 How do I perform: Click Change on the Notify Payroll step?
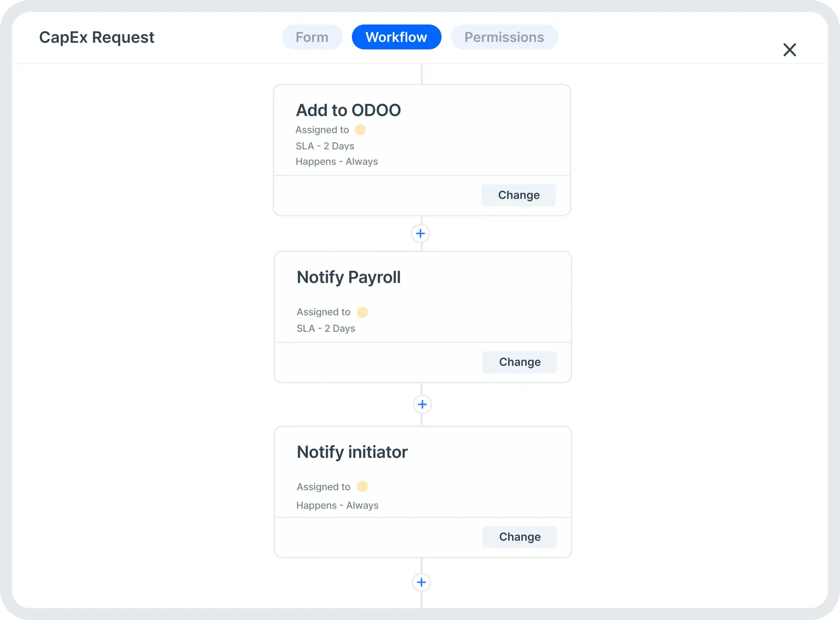click(x=520, y=362)
